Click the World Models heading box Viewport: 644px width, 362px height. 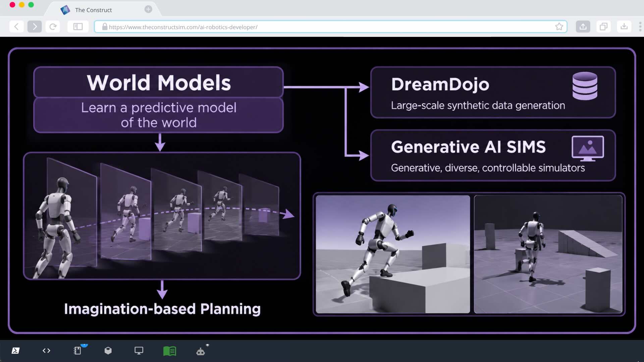[159, 82]
